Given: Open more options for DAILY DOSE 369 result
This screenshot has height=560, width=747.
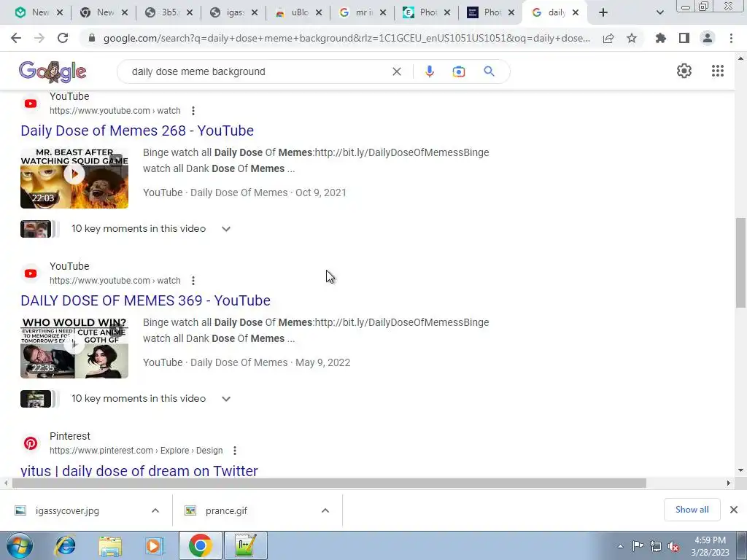Looking at the screenshot, I should coord(193,281).
